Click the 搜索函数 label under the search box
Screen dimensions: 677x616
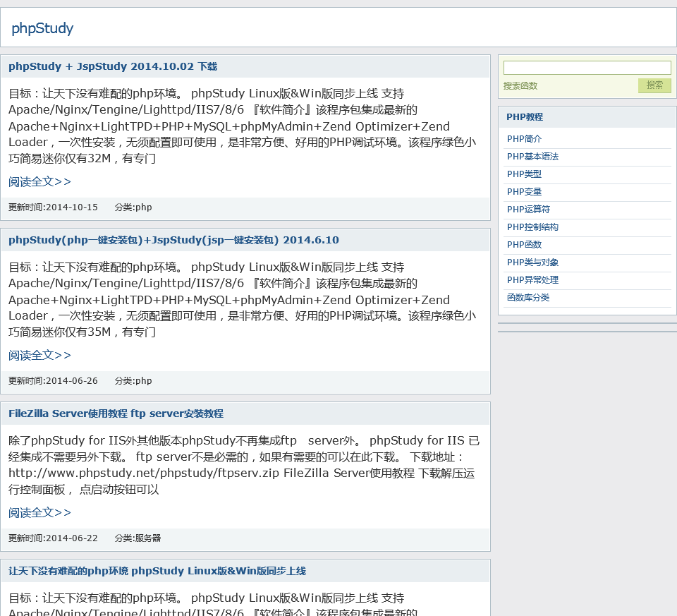520,86
